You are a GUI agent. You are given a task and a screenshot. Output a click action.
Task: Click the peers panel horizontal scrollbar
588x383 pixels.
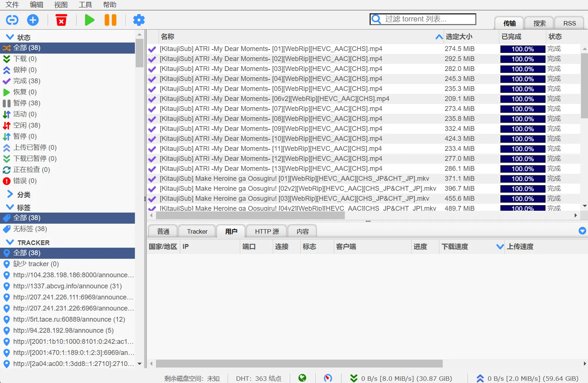[x=299, y=364]
